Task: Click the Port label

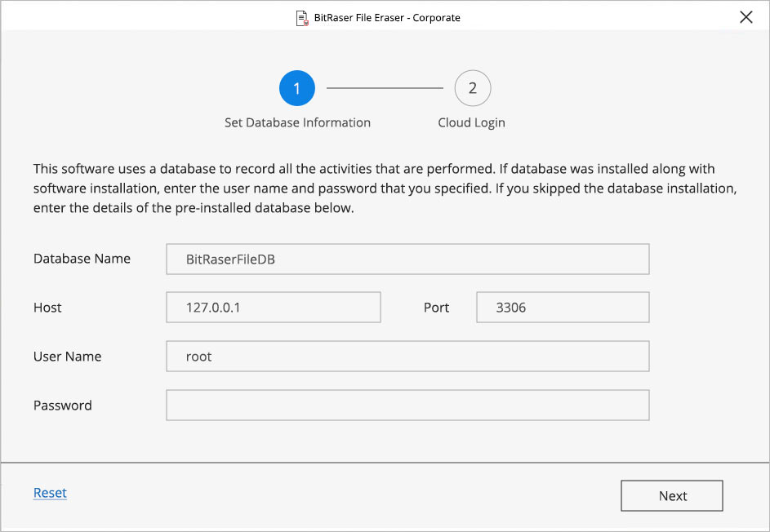Action: (437, 308)
